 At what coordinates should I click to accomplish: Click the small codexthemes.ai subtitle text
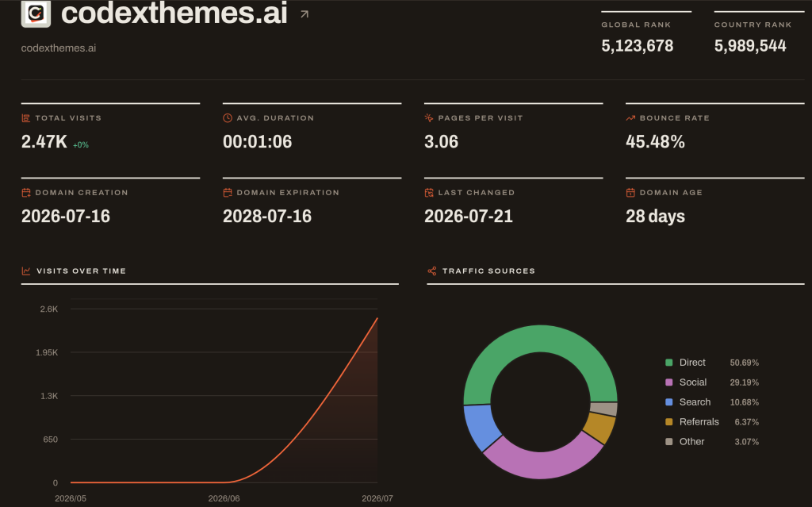pyautogui.click(x=59, y=48)
